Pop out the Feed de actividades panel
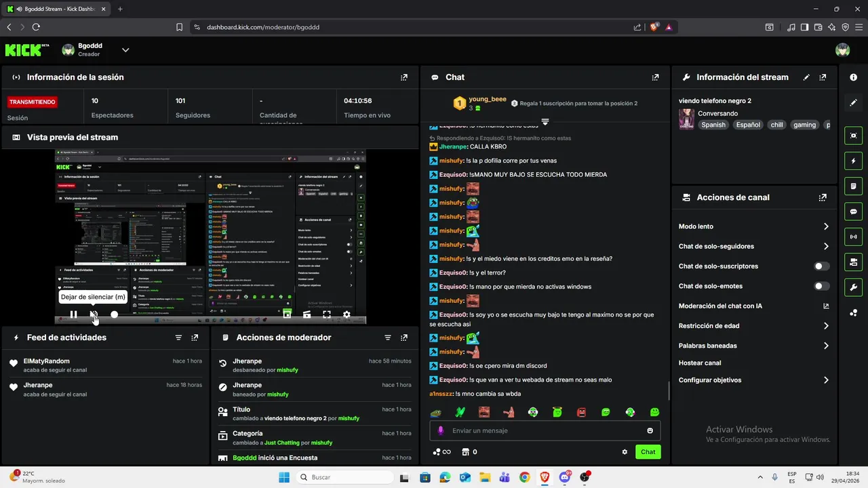 coord(195,338)
